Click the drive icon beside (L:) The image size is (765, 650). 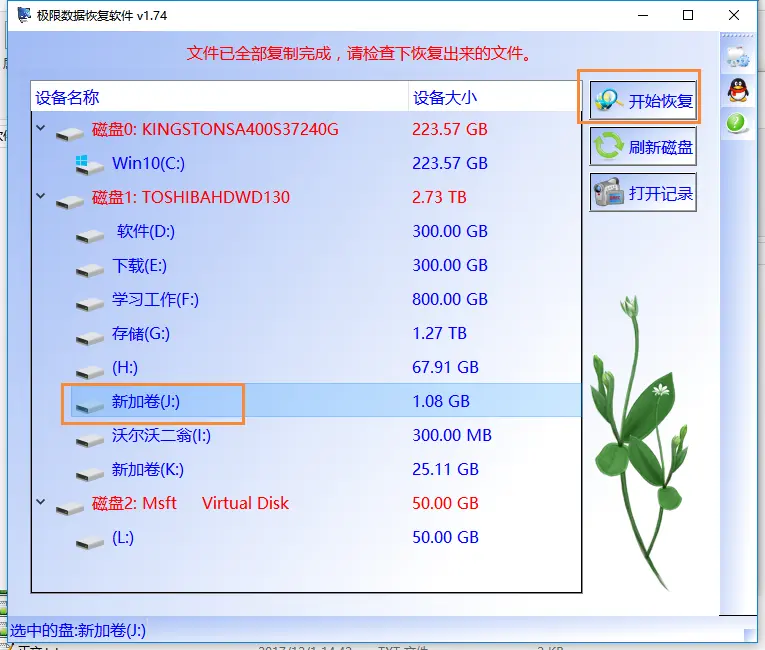90,542
